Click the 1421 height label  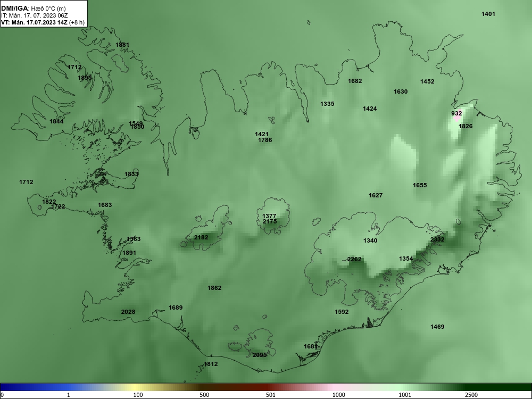262,135
